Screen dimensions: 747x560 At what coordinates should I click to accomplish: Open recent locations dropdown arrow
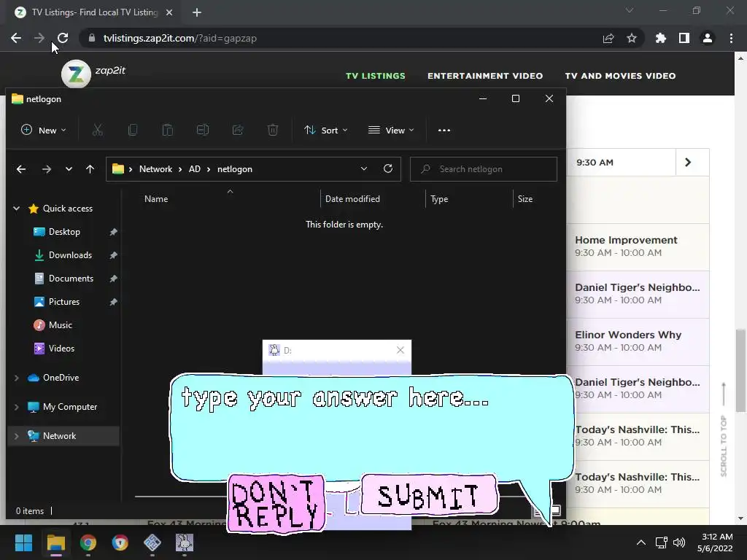pos(69,169)
